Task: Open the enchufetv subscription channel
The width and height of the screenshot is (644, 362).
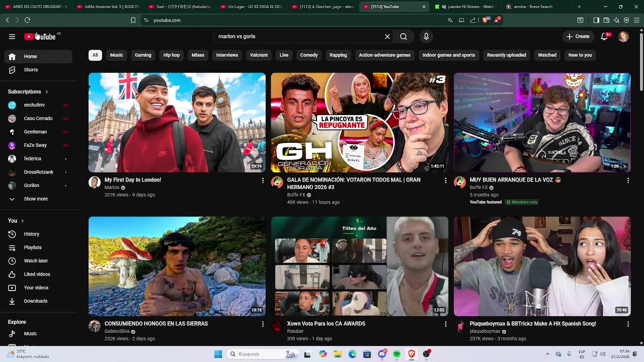Action: point(38,105)
